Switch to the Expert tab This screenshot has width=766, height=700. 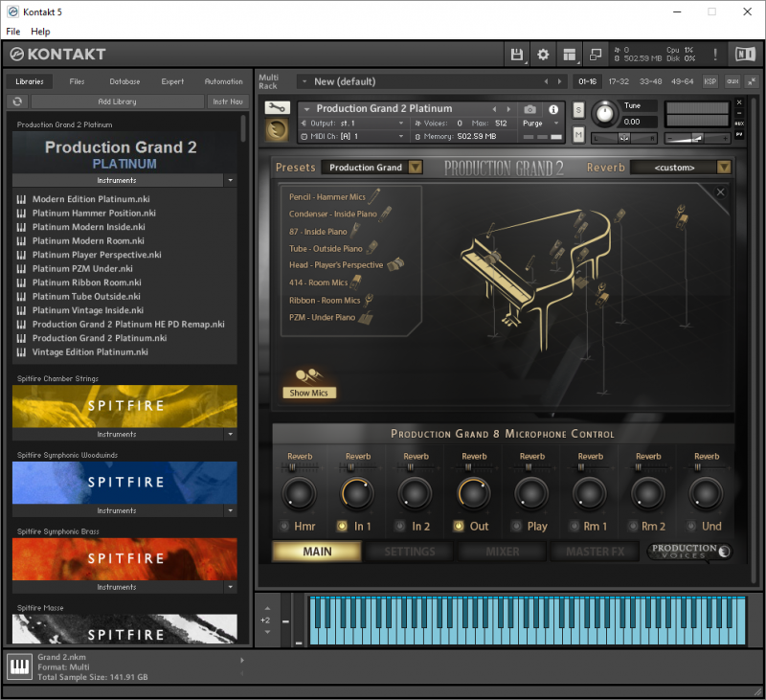172,81
